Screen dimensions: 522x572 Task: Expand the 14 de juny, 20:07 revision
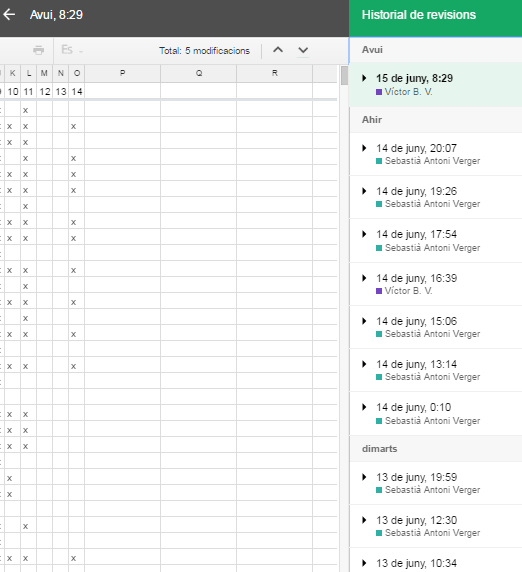pos(364,148)
